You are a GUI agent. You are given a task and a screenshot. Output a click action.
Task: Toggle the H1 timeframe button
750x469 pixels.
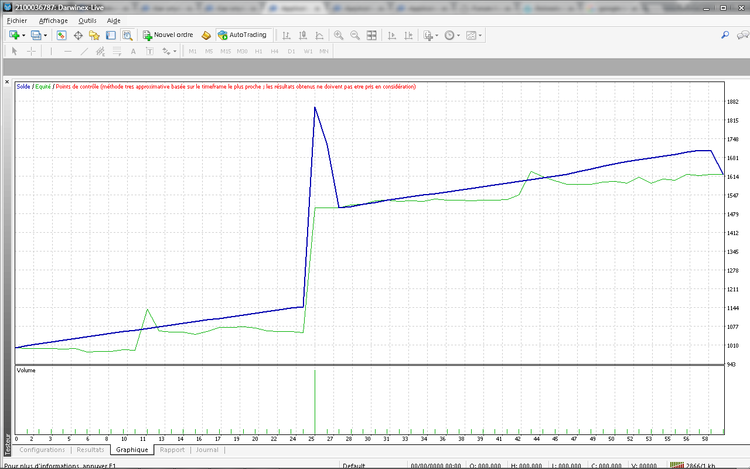pyautogui.click(x=258, y=51)
